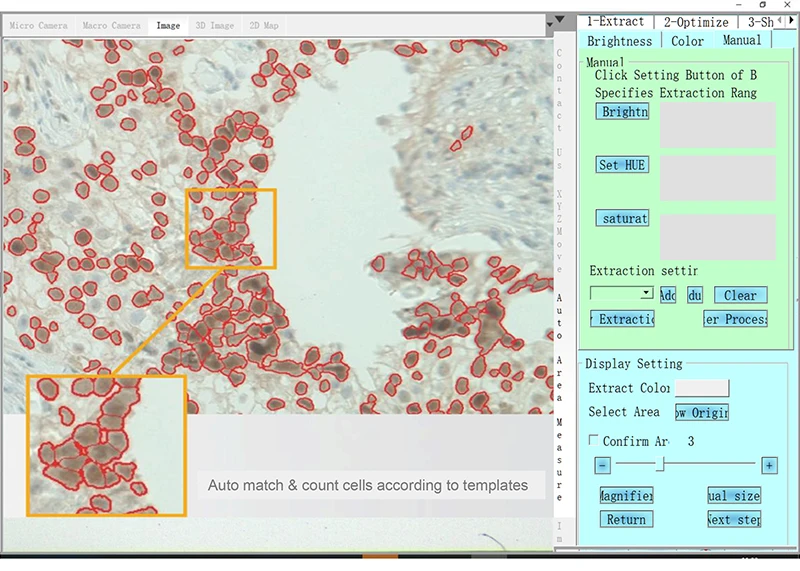Switch to the 3D Image tab
800x571 pixels.
[214, 25]
